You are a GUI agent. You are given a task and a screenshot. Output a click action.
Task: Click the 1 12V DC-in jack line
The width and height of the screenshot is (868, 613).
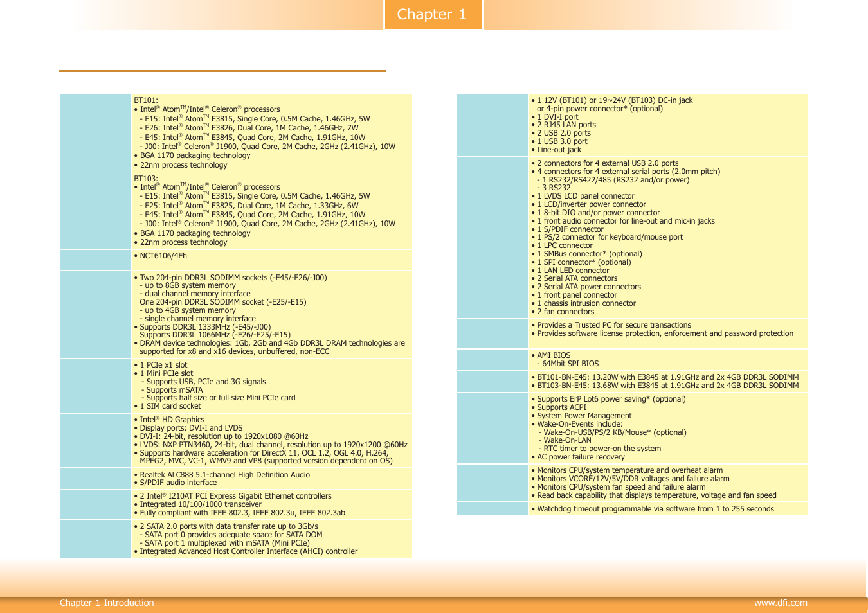(612, 100)
